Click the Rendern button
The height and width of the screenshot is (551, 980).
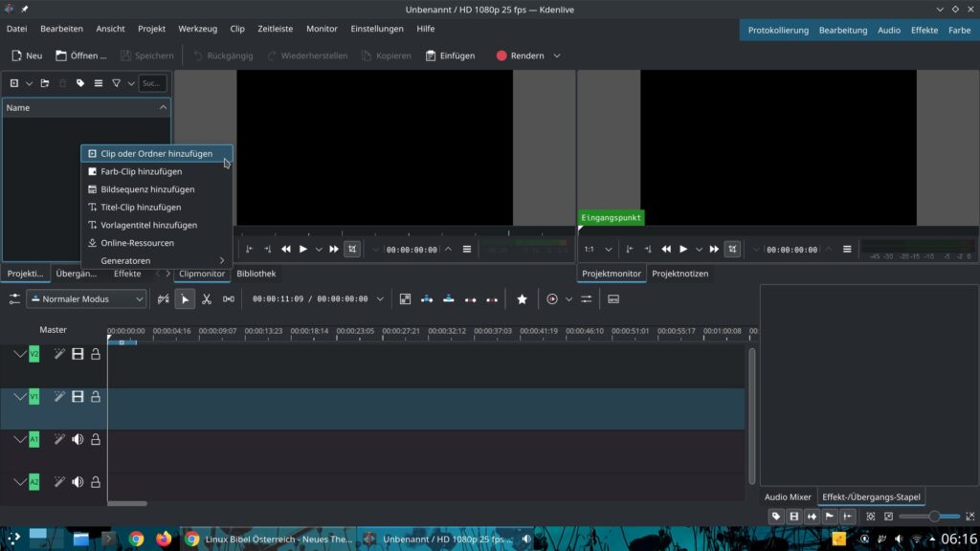tap(520, 55)
